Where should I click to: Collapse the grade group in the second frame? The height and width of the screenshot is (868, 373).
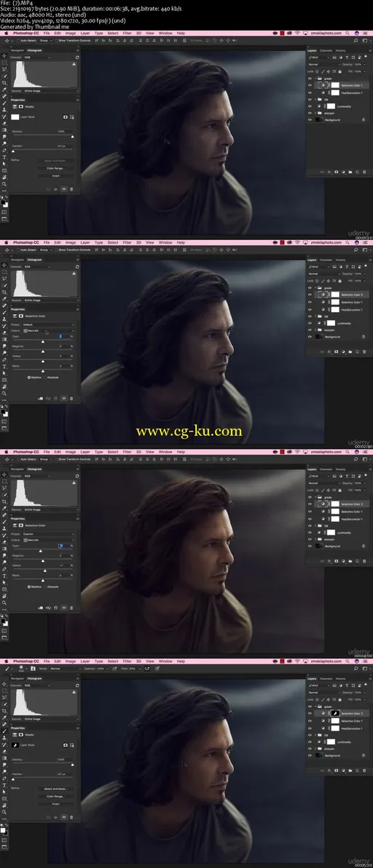pos(315,288)
